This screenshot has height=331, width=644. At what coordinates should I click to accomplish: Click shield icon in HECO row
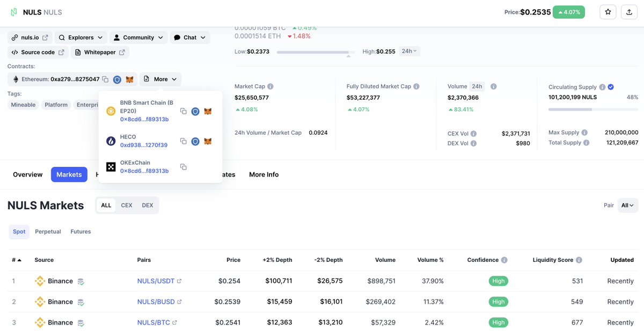tap(195, 142)
